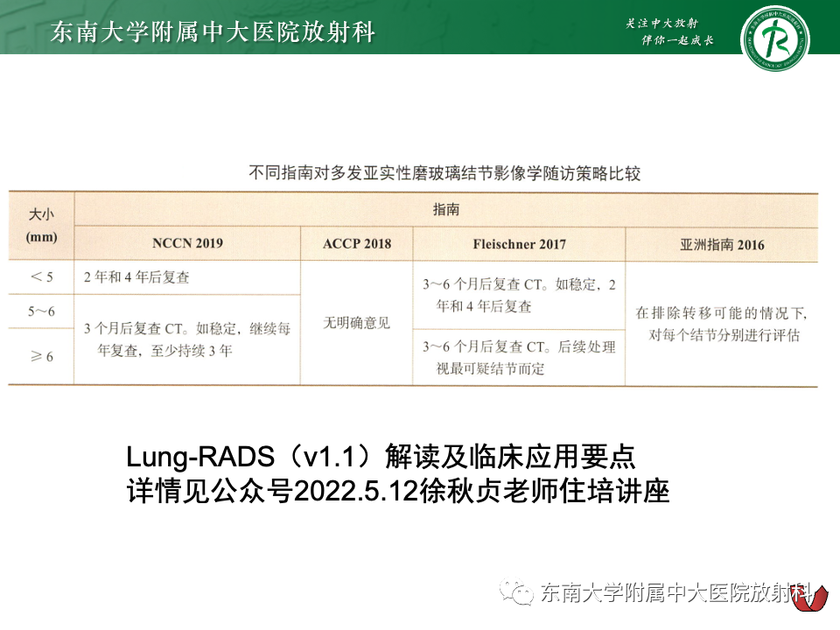Click NCCN cell 3 个月后复查 CT 如稳定
Viewport: 840px width, 630px height.
pyautogui.click(x=187, y=339)
